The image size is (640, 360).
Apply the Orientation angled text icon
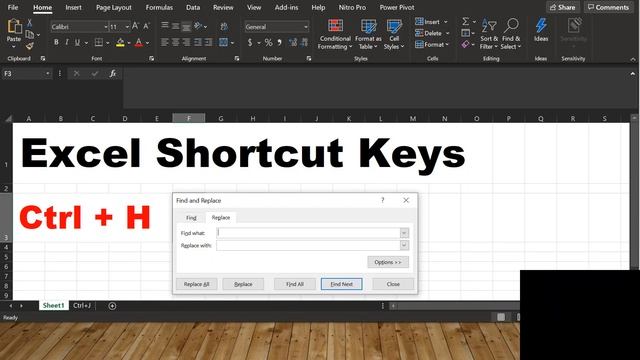[x=198, y=27]
